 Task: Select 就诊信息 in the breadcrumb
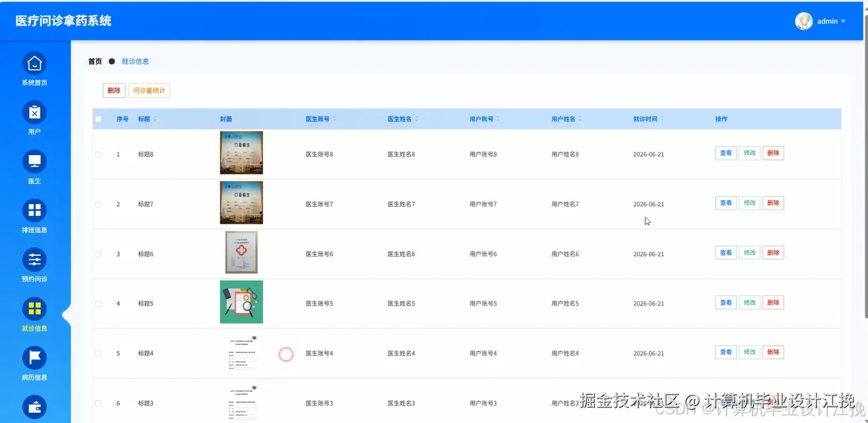click(136, 61)
